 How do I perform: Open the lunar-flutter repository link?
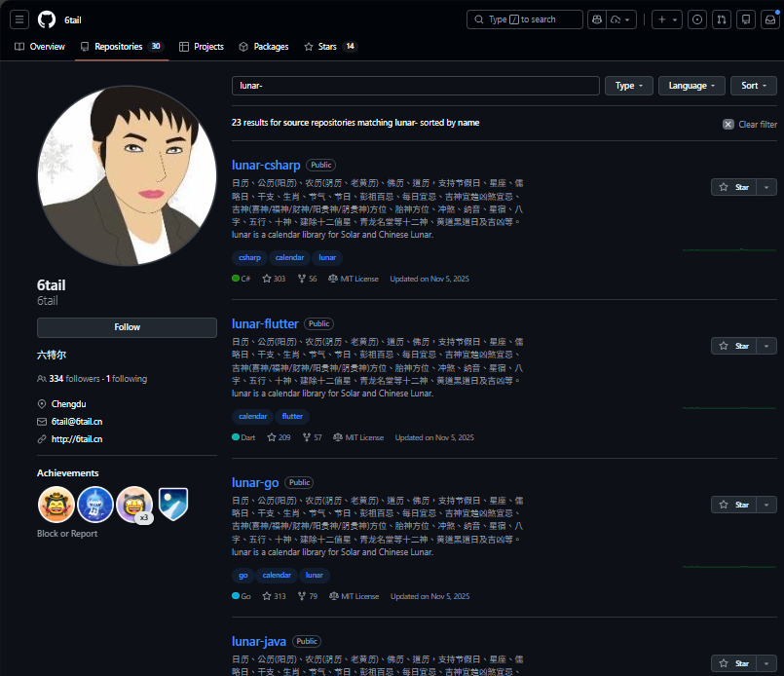click(x=265, y=323)
